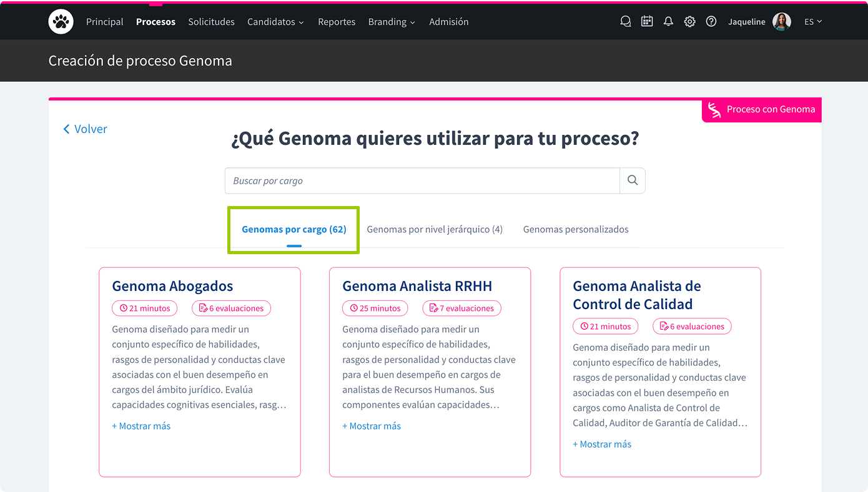This screenshot has height=492, width=868.
Task: Open the ES language selector
Action: click(x=812, y=22)
